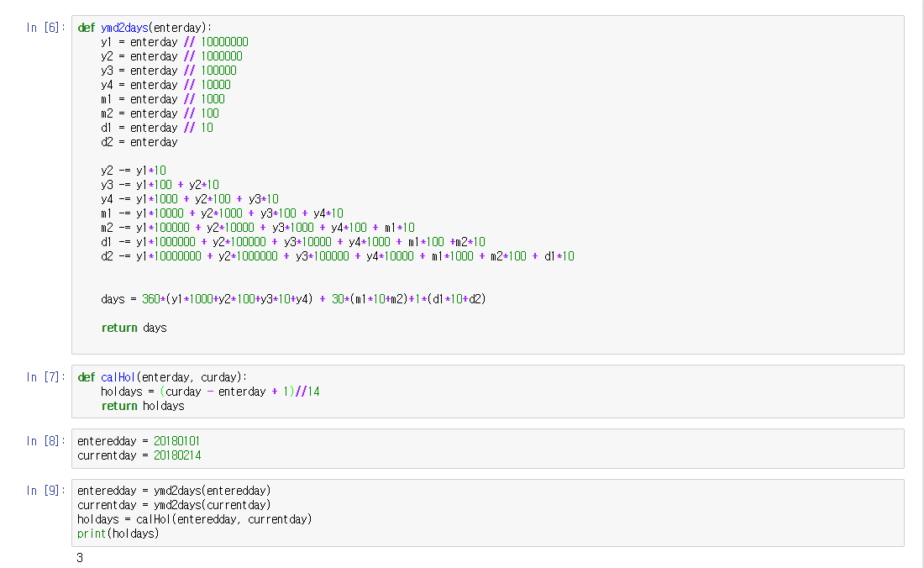Screen dimensions: 924x568
Task: Click the line starting 'd2 -= y1*10000000'
Action: pos(338,256)
